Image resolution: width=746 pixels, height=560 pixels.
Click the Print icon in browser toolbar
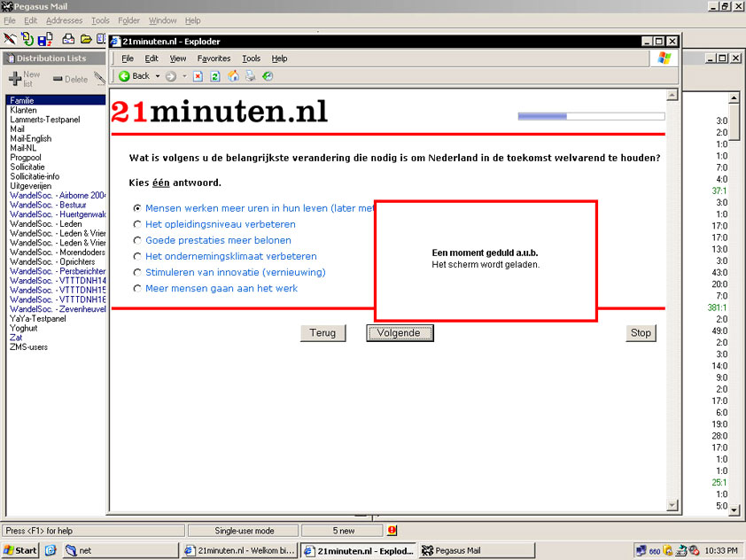pyautogui.click(x=250, y=76)
